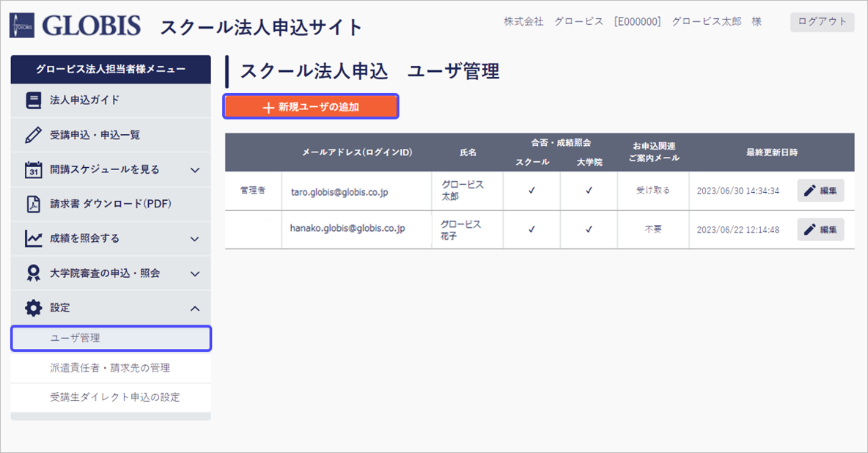868x453 pixels.
Task: Click the edit pencil icon in hanako.globis row
Action: (810, 229)
